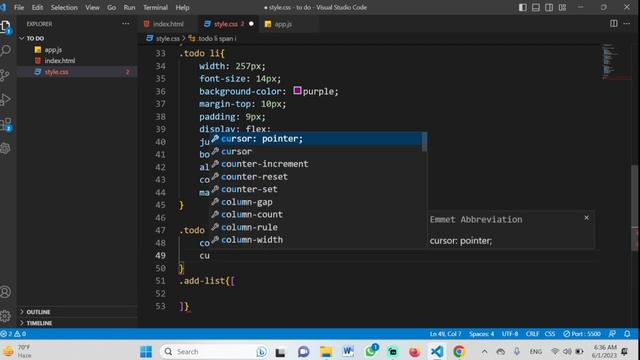Collapse the TO DO folder

point(77,38)
